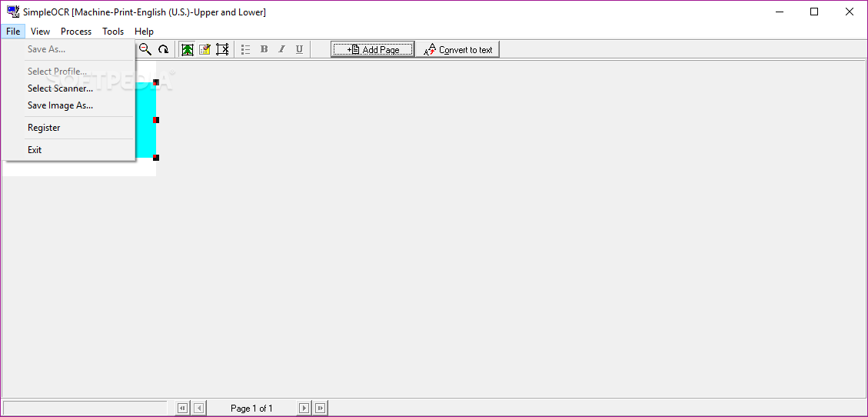
Task: Go to last page button
Action: coord(320,409)
